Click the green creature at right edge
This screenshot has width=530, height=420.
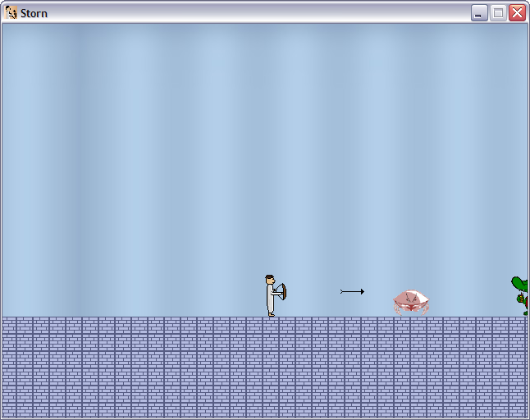click(520, 296)
